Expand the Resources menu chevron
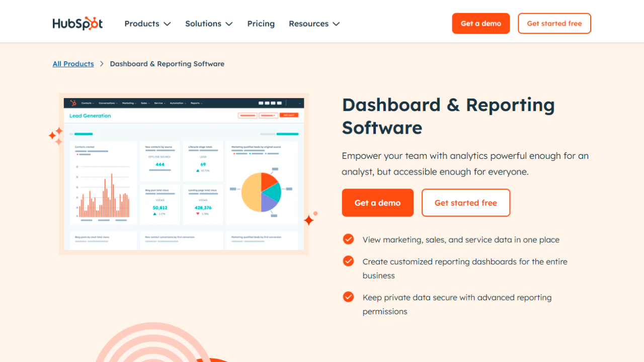This screenshot has width=644, height=362. tap(336, 24)
